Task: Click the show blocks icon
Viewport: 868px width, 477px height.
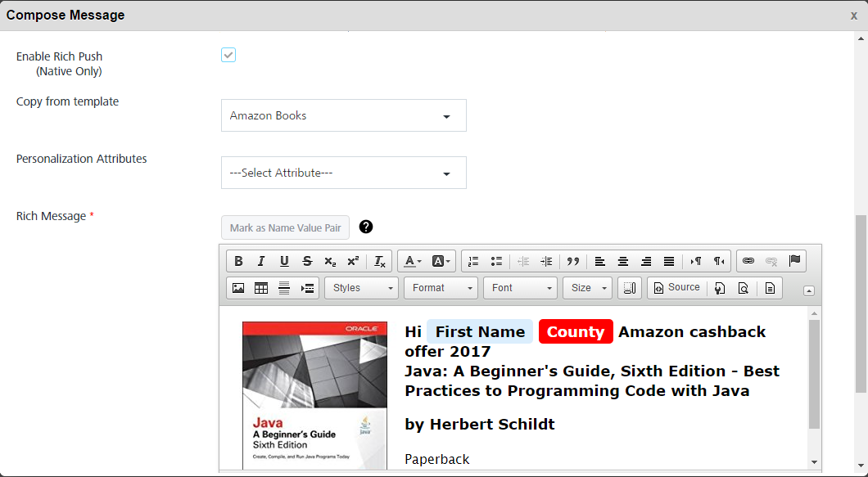Action: [630, 288]
